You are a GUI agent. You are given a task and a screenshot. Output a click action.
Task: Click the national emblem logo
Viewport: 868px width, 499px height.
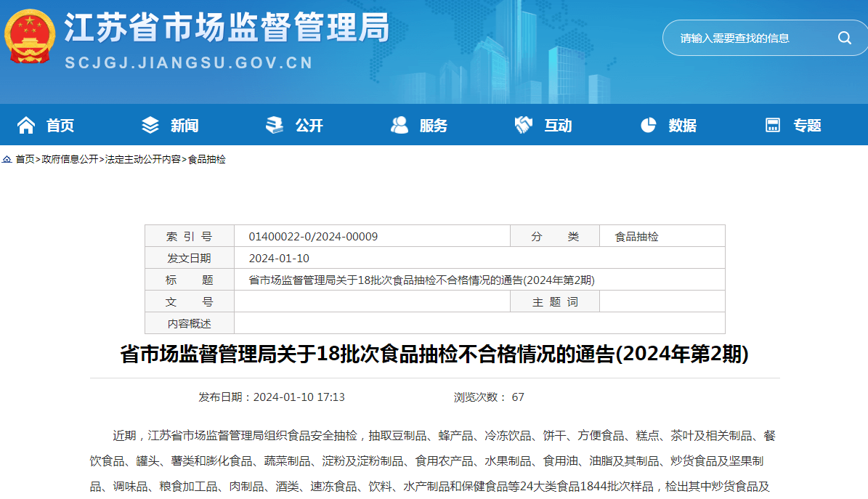pyautogui.click(x=30, y=36)
